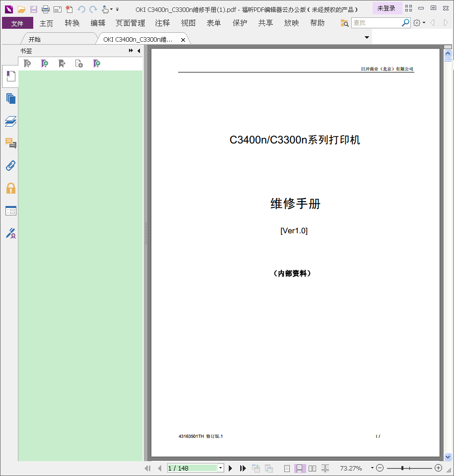Open the 编辑 ribbon tab
This screenshot has height=476, width=454.
98,23
